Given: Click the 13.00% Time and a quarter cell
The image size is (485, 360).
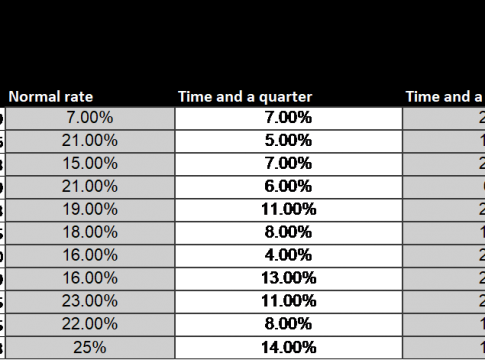Looking at the screenshot, I should 289,279.
